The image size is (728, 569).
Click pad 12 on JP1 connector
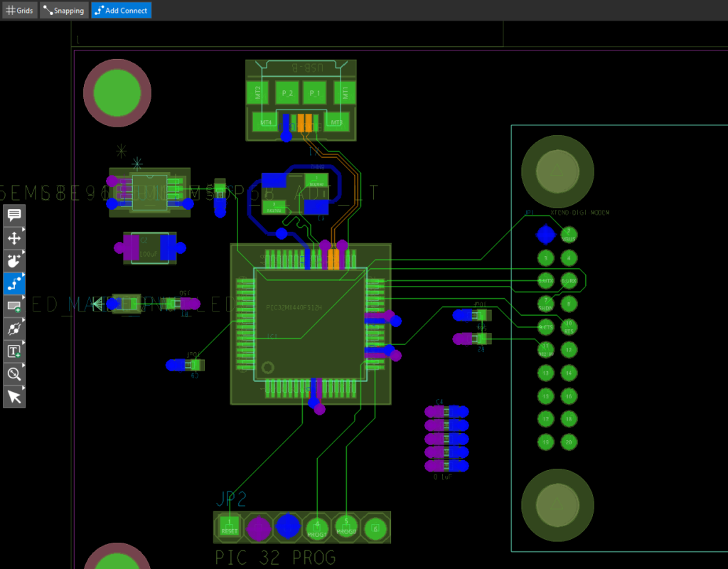pos(569,350)
